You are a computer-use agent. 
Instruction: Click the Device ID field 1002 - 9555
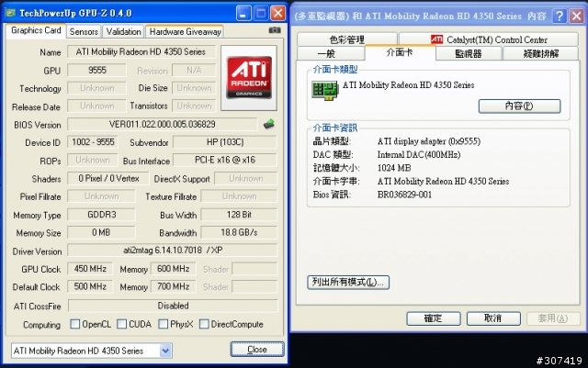(93, 142)
